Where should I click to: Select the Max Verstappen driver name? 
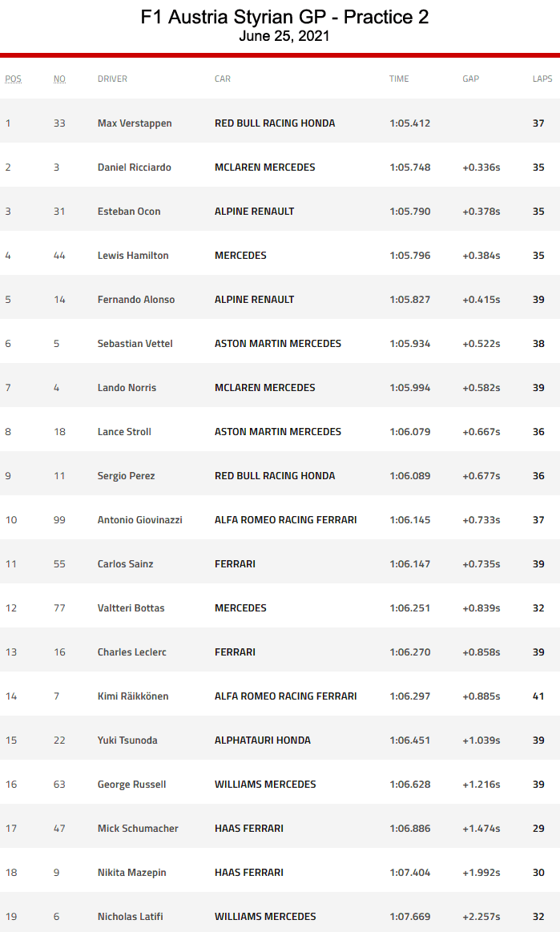[135, 123]
